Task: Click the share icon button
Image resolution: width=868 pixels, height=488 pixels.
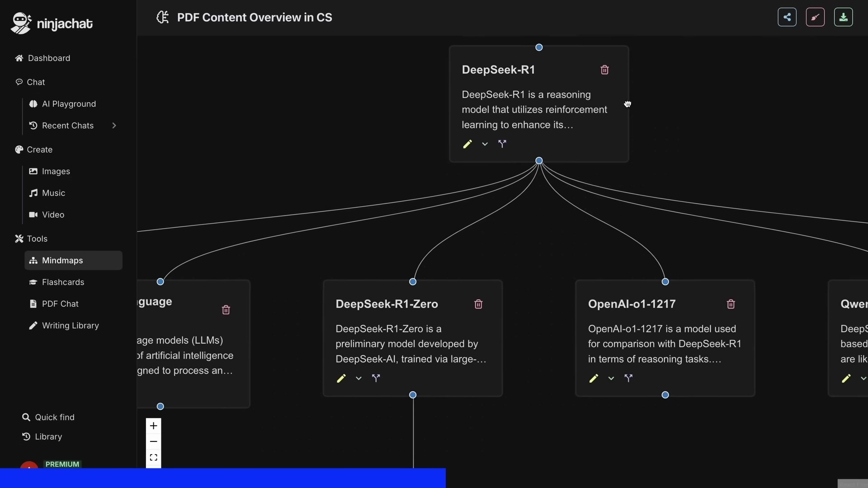Action: coord(787,17)
